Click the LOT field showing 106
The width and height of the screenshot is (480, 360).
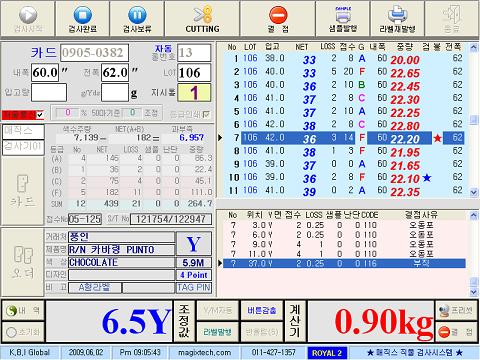[x=194, y=73]
